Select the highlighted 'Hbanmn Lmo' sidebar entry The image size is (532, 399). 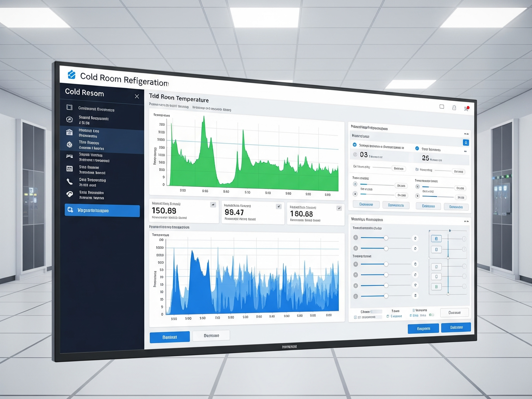coord(102,133)
